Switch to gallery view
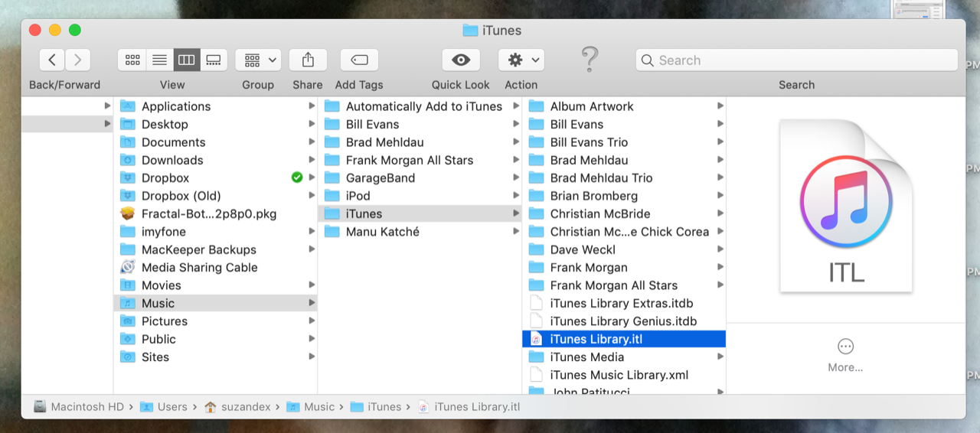980x433 pixels. coord(214,60)
